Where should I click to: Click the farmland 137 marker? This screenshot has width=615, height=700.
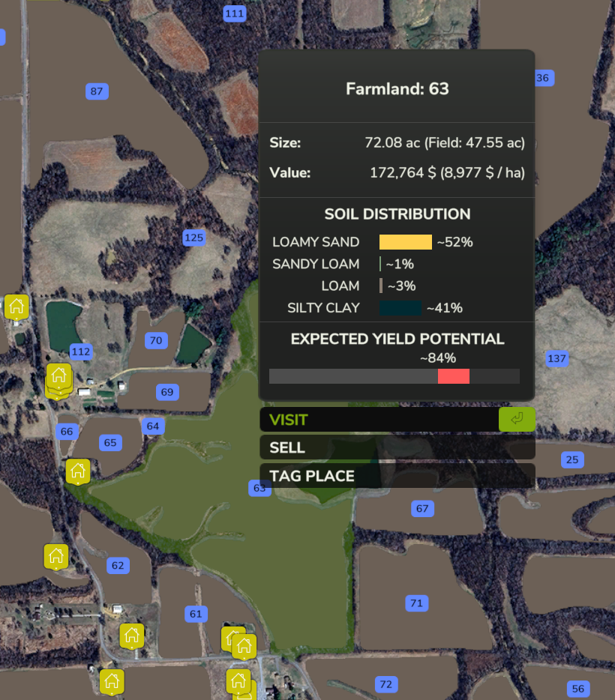tap(556, 358)
